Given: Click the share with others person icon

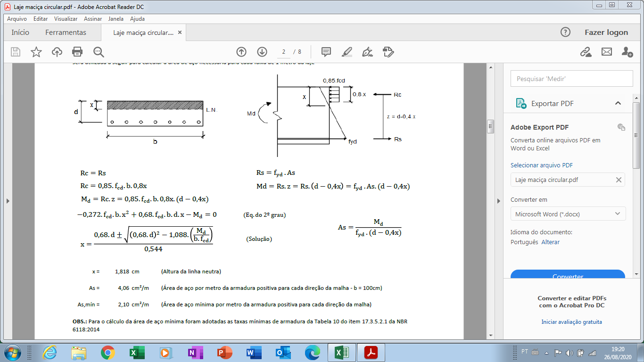Looking at the screenshot, I should [627, 52].
